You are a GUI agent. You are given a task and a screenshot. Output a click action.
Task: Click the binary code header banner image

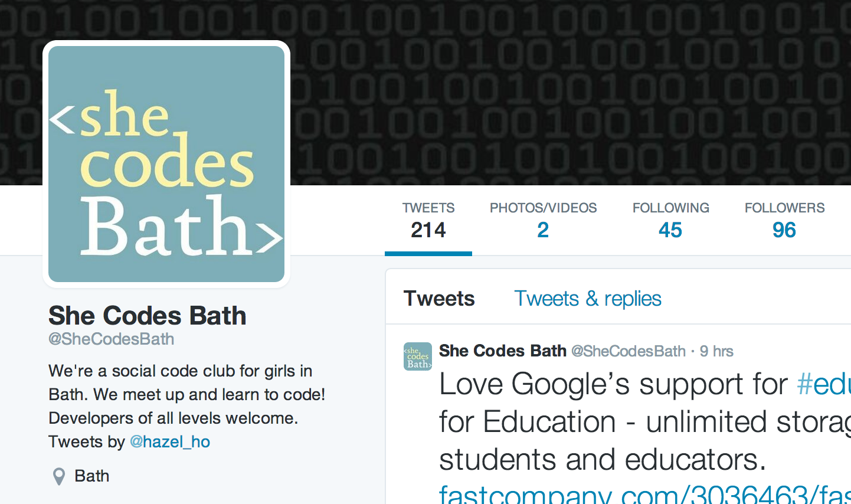click(567, 93)
